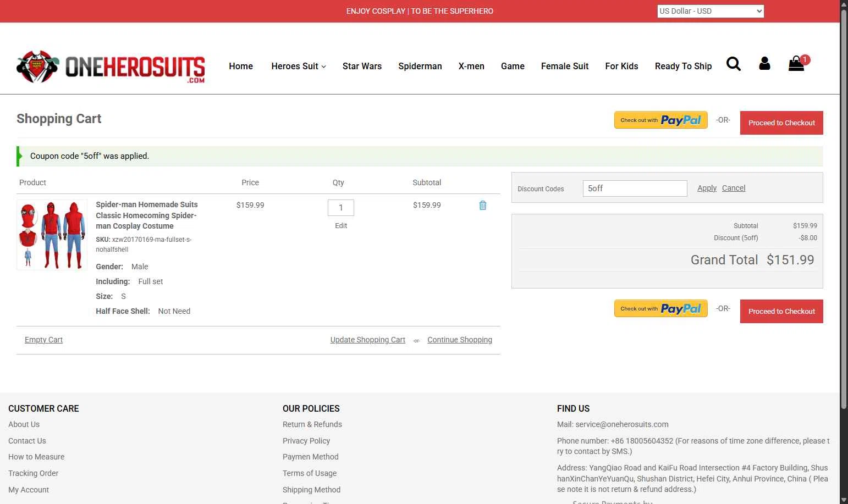
Task: Open the user account icon
Action: (764, 64)
